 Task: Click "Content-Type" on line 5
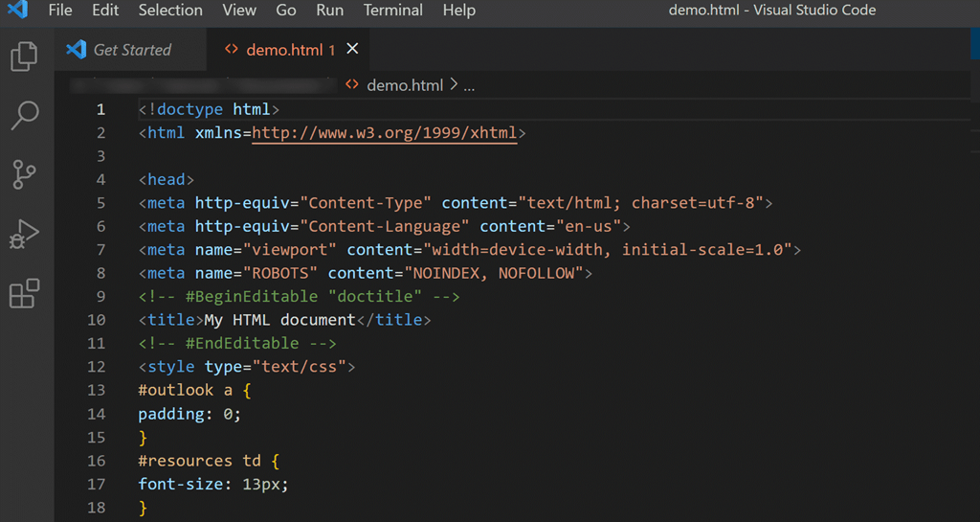click(366, 203)
